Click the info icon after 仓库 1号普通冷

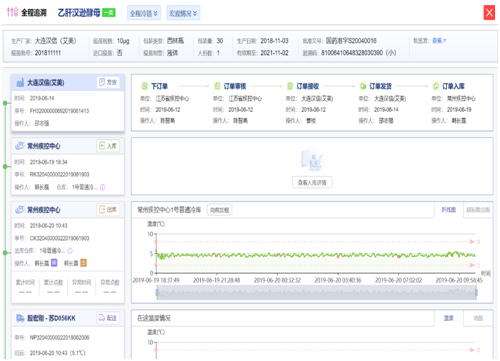[x=103, y=187]
